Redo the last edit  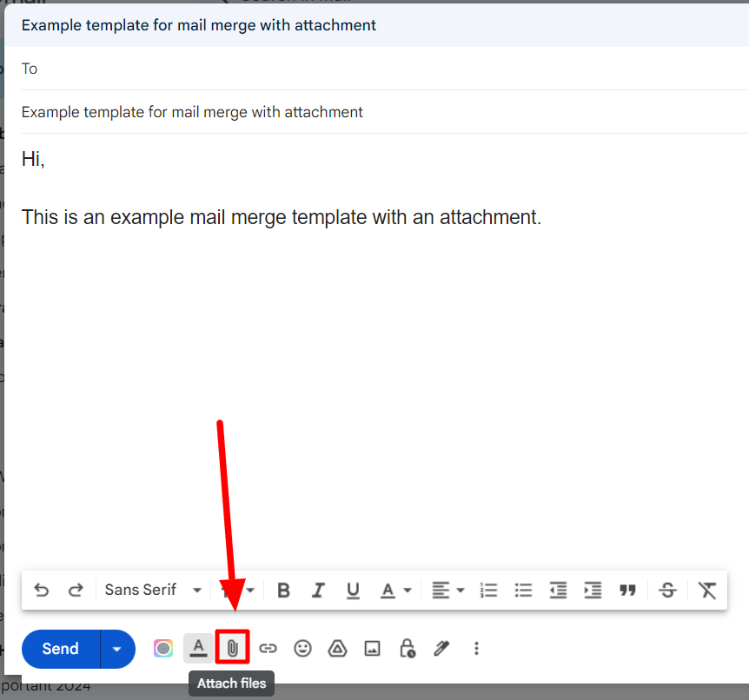(x=76, y=591)
